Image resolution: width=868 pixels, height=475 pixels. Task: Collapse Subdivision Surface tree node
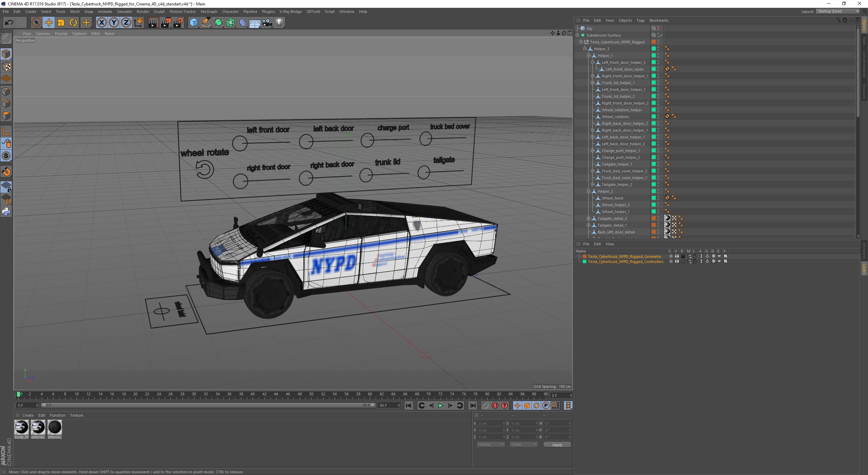[x=577, y=35]
